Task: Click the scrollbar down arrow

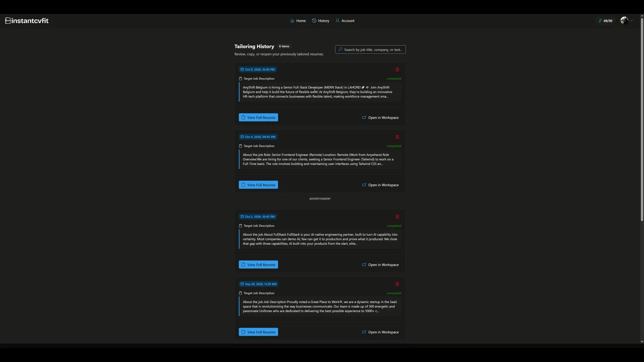Action: pos(642,342)
